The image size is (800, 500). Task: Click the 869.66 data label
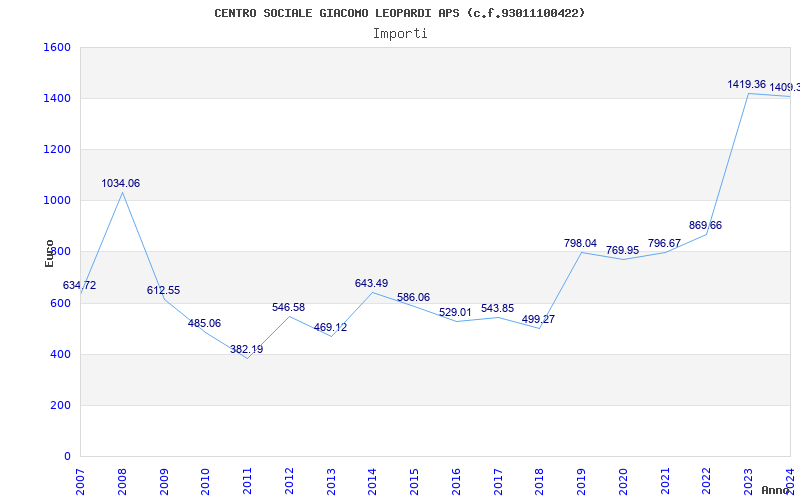pyautogui.click(x=705, y=226)
